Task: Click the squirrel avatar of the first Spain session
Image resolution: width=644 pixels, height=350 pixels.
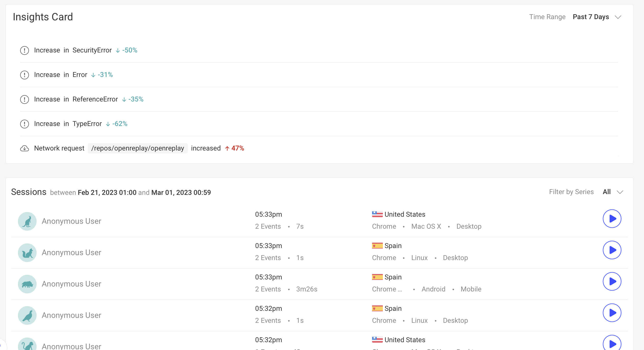Action: pyautogui.click(x=27, y=253)
